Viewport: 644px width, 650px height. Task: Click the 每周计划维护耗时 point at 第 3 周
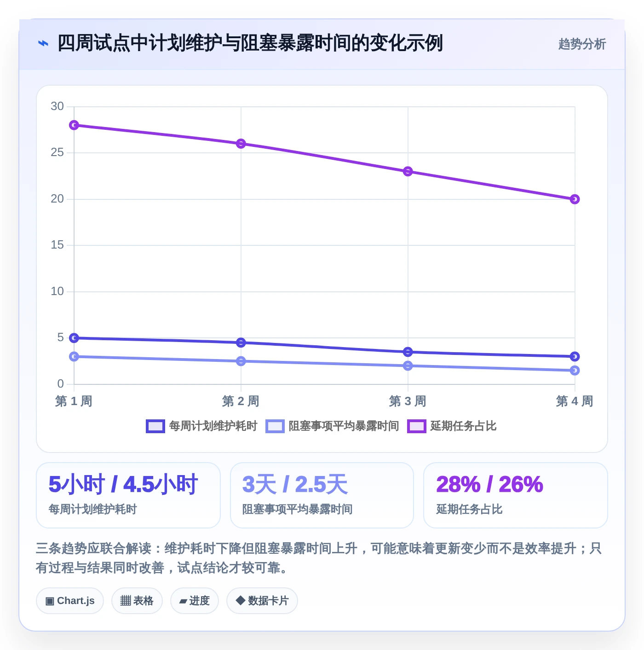[x=408, y=352]
